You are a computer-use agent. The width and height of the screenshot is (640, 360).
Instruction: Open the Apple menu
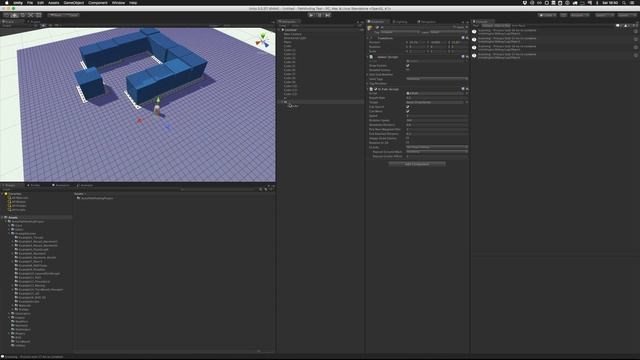point(7,2)
